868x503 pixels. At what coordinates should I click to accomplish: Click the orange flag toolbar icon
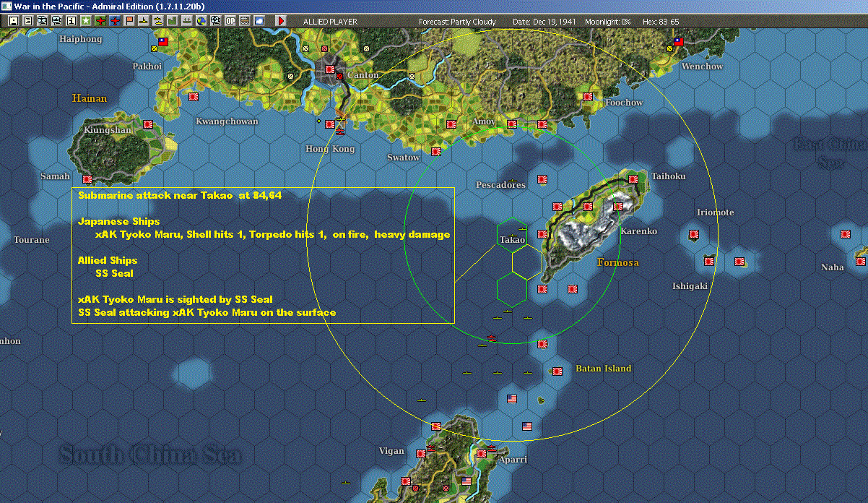click(x=130, y=22)
